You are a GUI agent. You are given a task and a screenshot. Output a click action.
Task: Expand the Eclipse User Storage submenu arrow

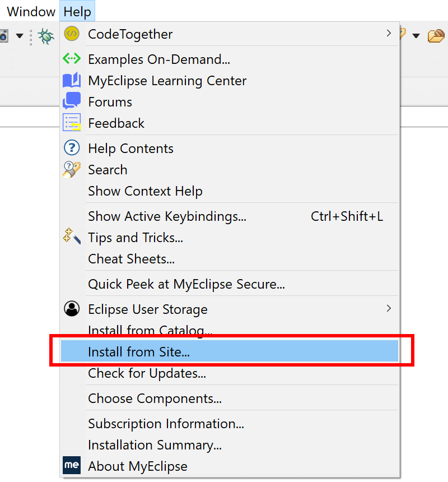coord(389,308)
